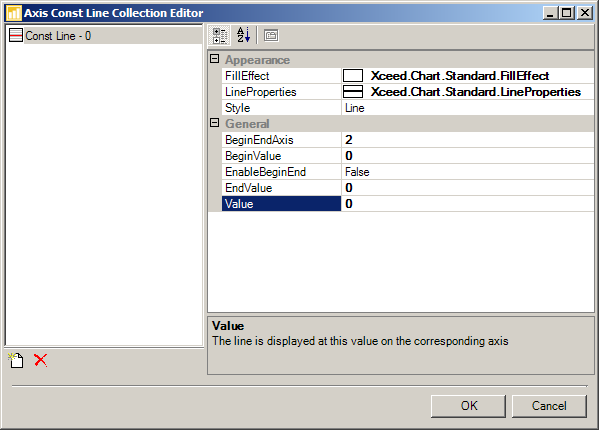Add a new const line with new-item icon

click(x=16, y=360)
